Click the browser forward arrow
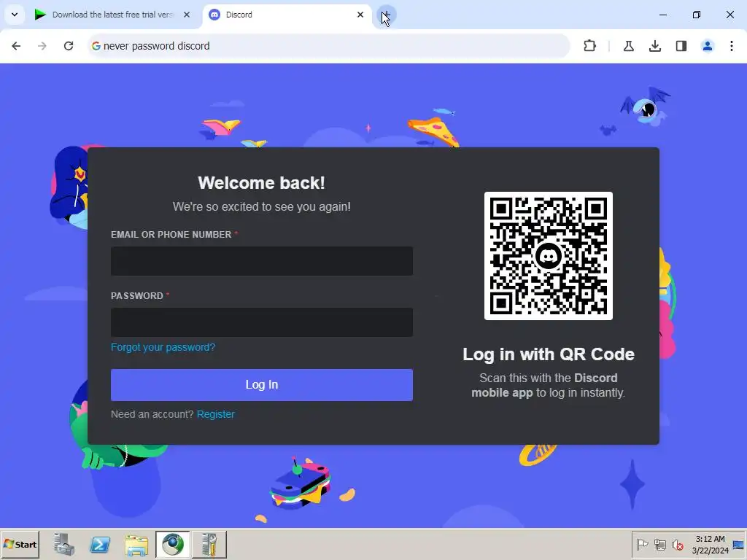The width and height of the screenshot is (747, 560). tap(42, 46)
